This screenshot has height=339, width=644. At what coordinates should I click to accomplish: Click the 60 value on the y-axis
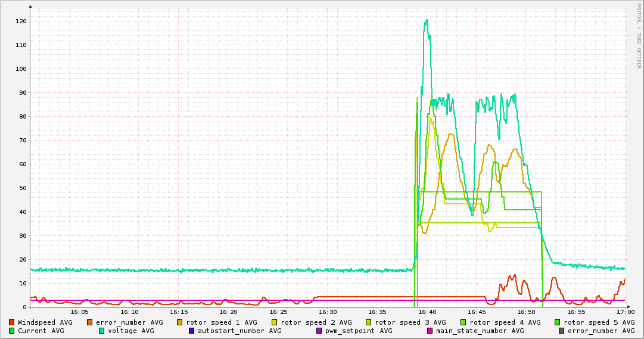(x=23, y=164)
